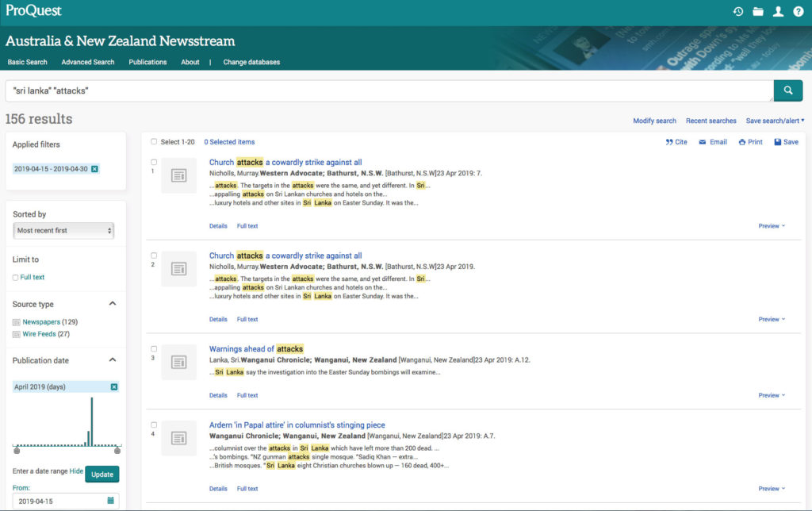
Task: Expand Preview for Warnings ahead of attacks
Action: (772, 395)
